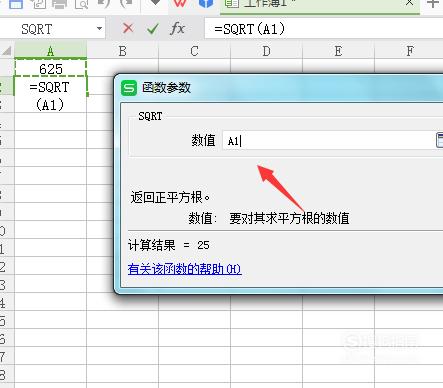Close the 工作簿1 document tab

coord(410,3)
